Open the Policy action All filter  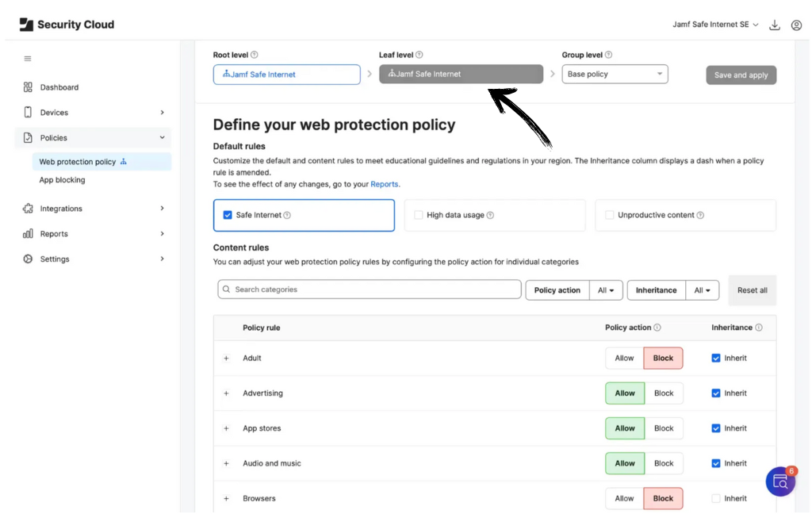(x=606, y=290)
